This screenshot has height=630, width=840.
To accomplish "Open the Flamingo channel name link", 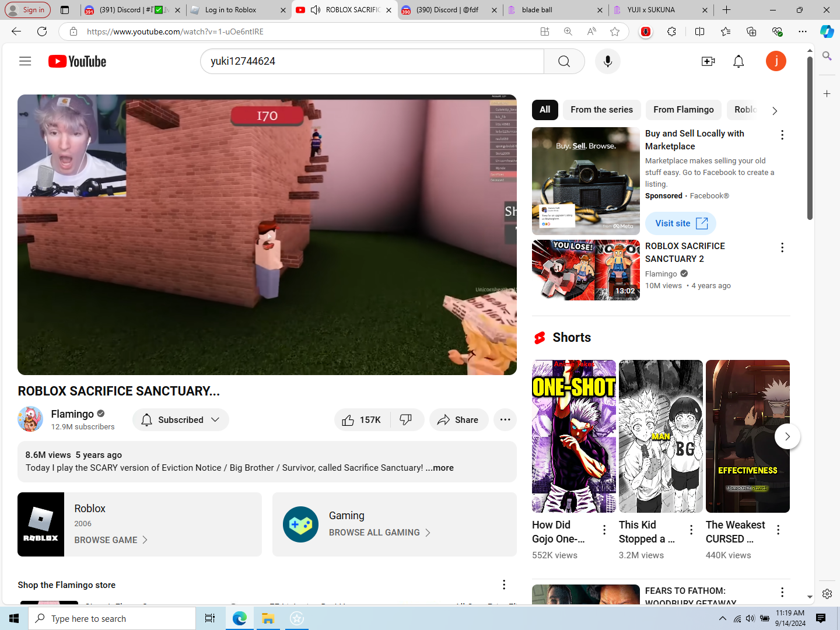I will coord(72,414).
